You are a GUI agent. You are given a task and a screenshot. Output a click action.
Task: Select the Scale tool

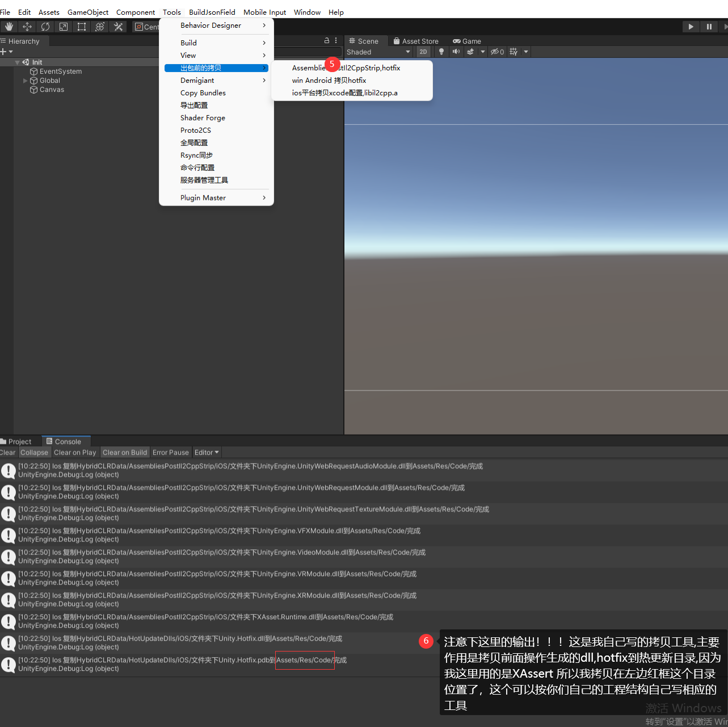click(x=64, y=27)
